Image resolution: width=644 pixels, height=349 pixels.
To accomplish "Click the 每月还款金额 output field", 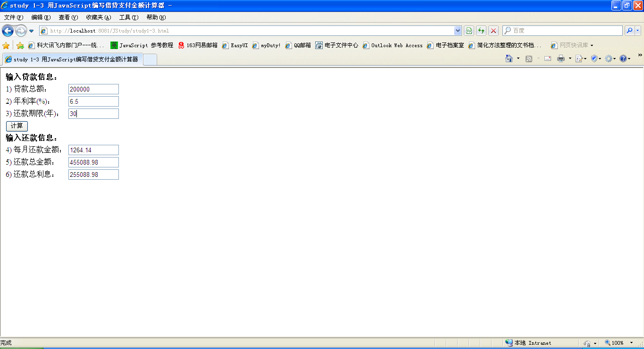I will click(93, 150).
